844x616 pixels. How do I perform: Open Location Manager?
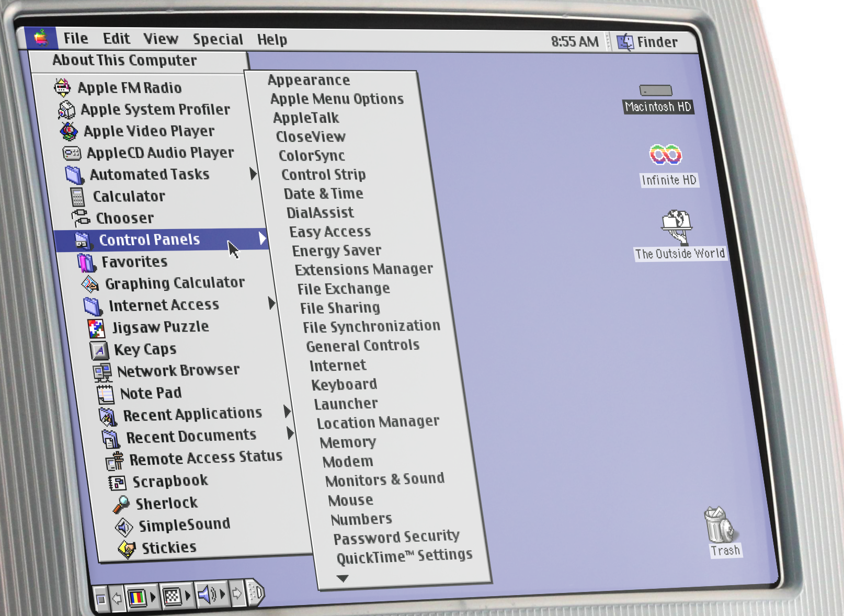(x=378, y=422)
